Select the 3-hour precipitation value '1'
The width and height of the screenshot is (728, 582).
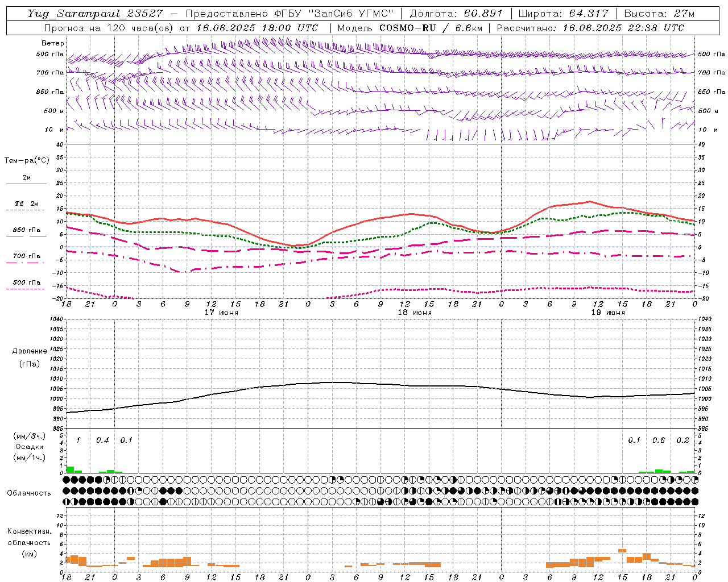tap(78, 440)
